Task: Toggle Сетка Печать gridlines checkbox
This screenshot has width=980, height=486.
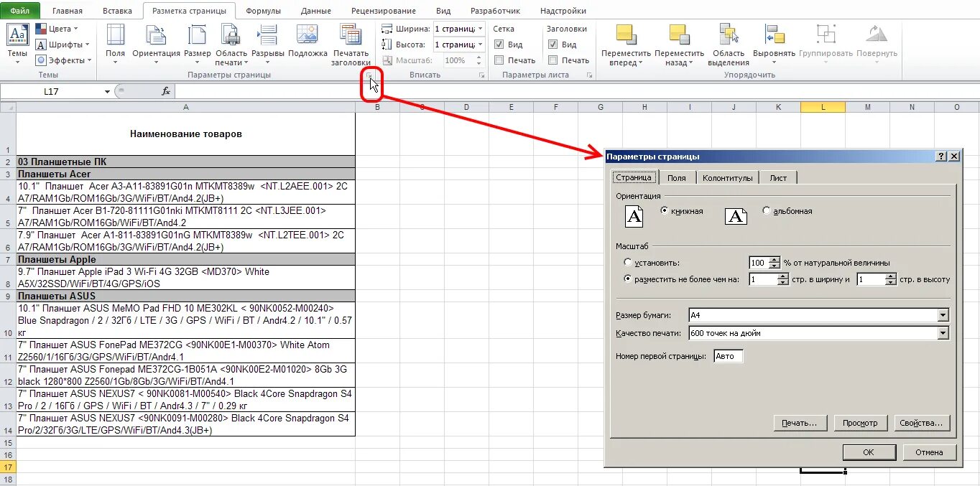Action: [x=499, y=60]
